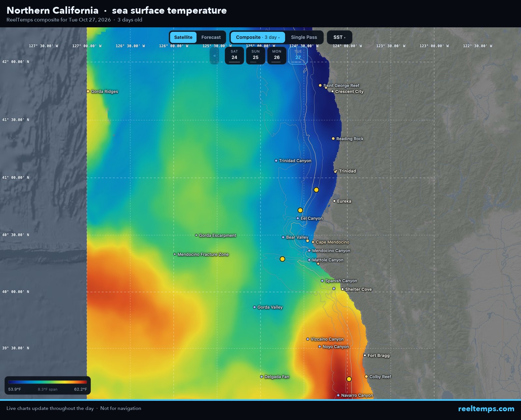Click the 53.9°F minimum temperature value
The height and width of the screenshot is (420, 521).
pyautogui.click(x=15, y=389)
